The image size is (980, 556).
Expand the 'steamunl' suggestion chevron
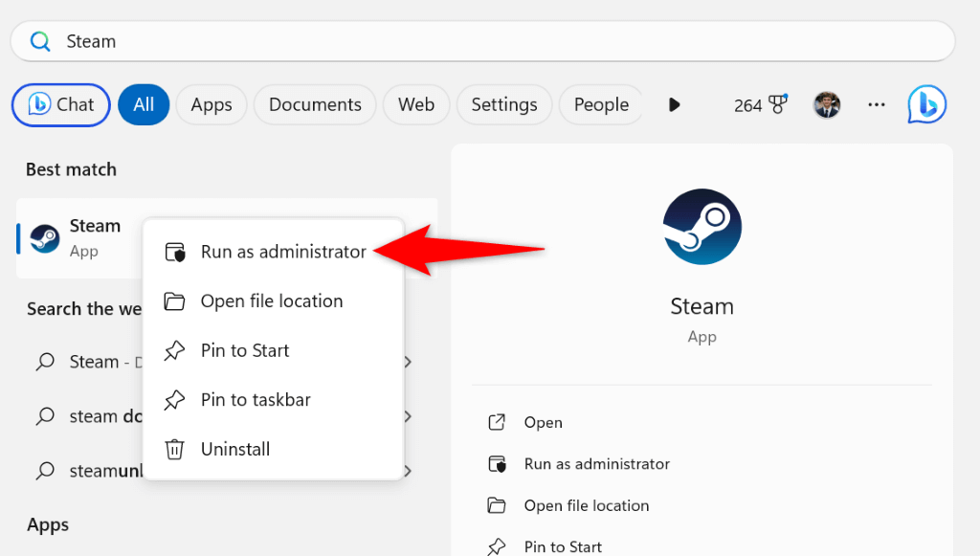408,471
